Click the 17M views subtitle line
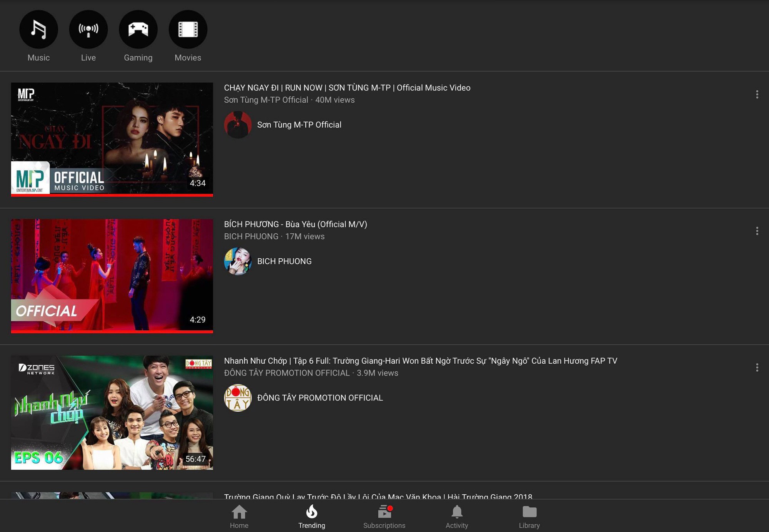The image size is (769, 532). point(274,236)
